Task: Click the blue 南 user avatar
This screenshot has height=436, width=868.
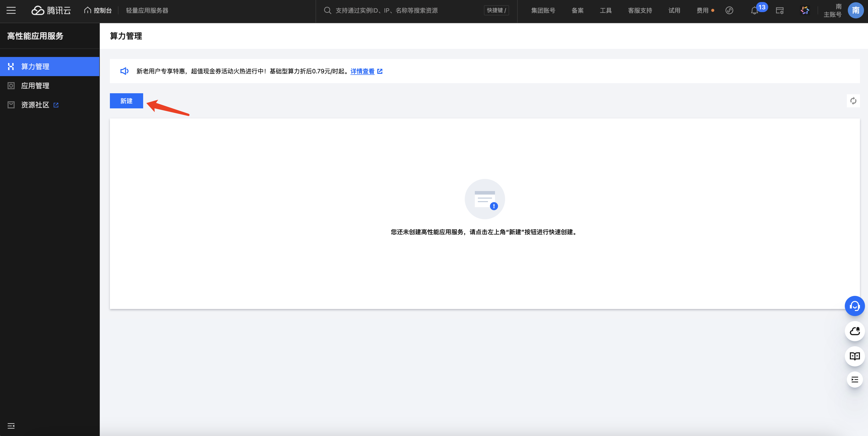Action: point(856,10)
